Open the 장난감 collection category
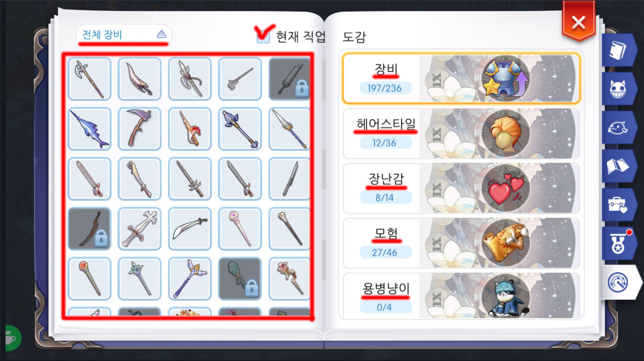Image resolution: width=644 pixels, height=361 pixels. point(461,188)
